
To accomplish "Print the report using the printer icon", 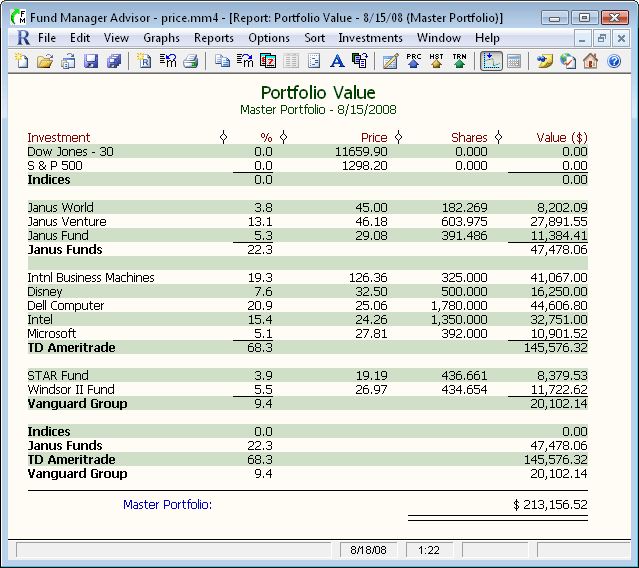I will 190,61.
